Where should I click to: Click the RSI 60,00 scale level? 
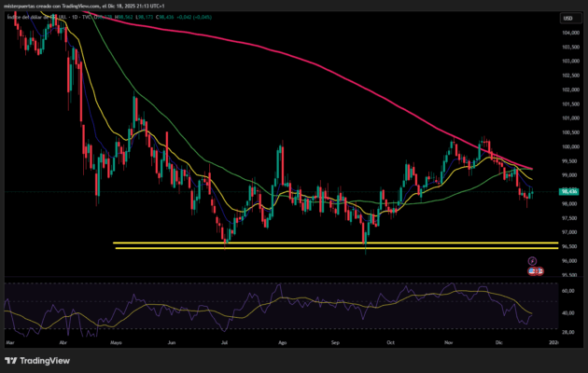coord(567,291)
